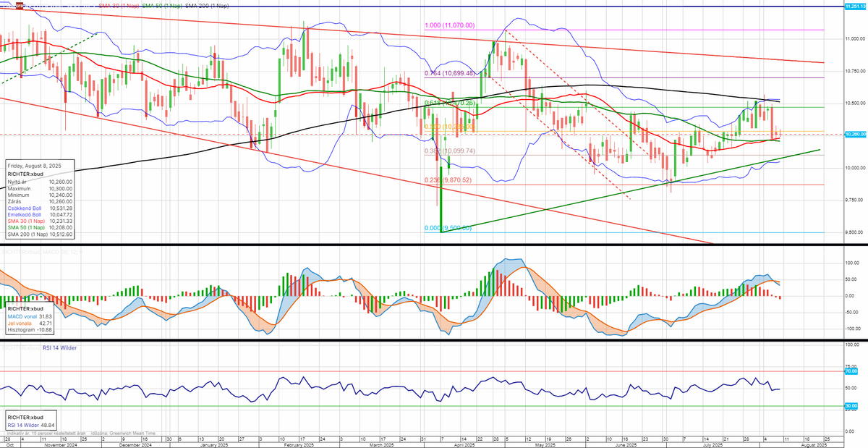Click the Nyitó ár value 10,260.00
The width and height of the screenshot is (868, 448).
click(x=60, y=180)
